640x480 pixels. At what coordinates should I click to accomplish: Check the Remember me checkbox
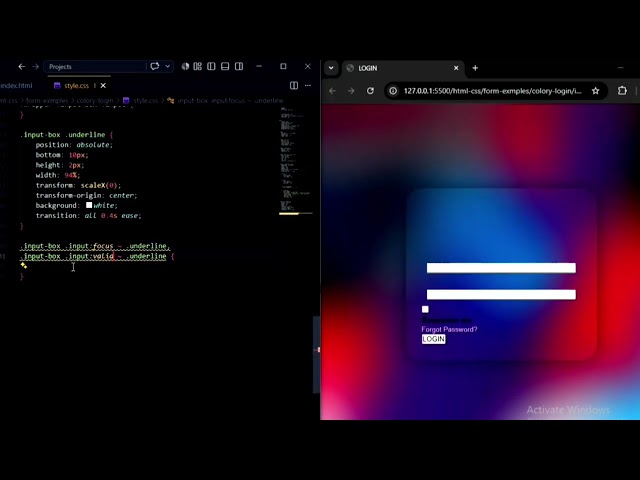click(425, 309)
